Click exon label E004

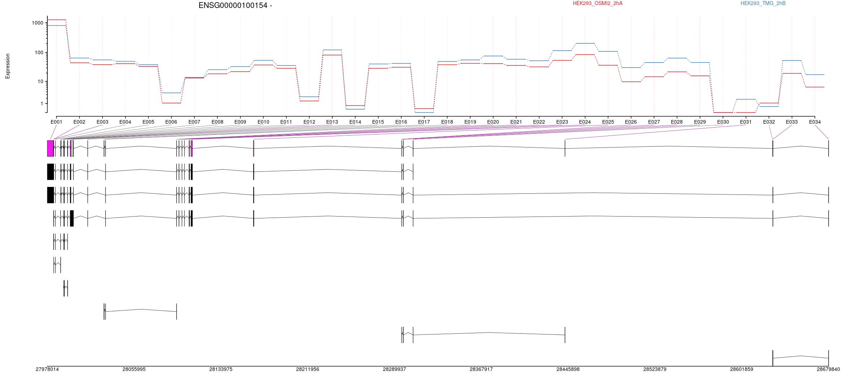(125, 122)
